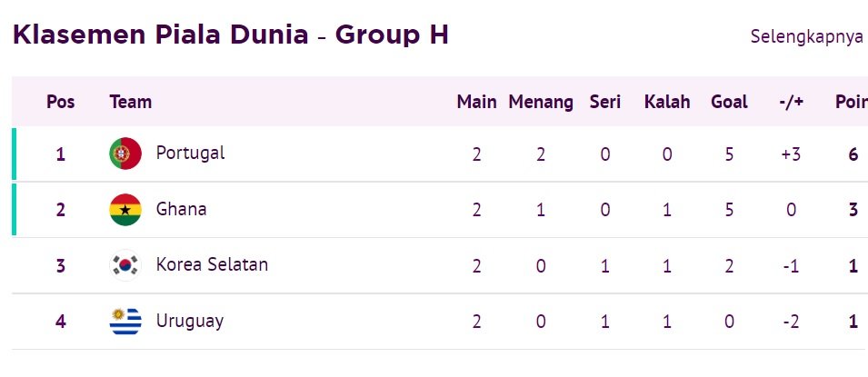The width and height of the screenshot is (868, 377).
Task: Click the Korea Selatan flag icon
Action: tap(125, 265)
